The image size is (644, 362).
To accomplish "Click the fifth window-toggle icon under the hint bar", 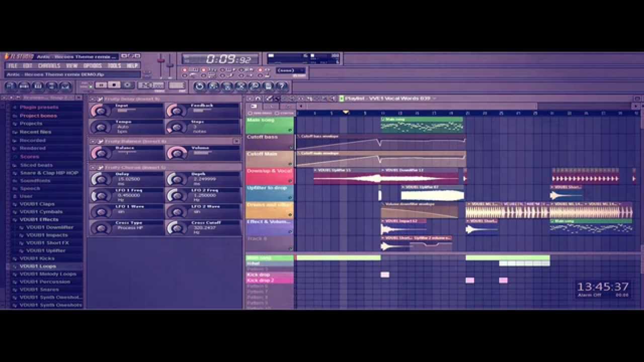I will click(x=65, y=86).
